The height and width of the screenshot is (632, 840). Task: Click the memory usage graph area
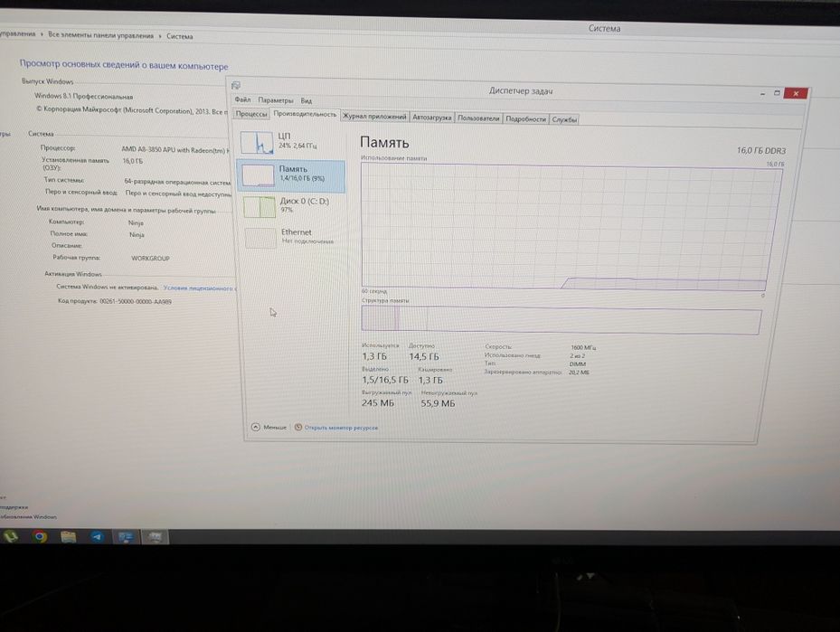571,227
